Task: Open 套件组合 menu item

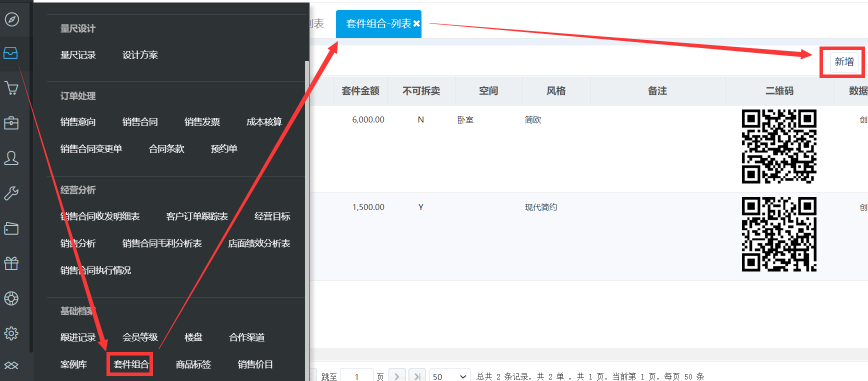Action: pyautogui.click(x=131, y=364)
